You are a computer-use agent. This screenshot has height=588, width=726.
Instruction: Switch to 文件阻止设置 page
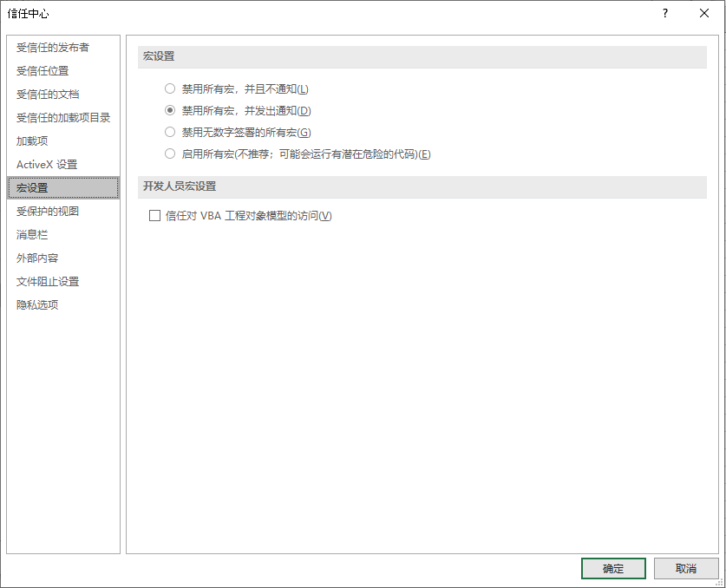tap(63, 282)
